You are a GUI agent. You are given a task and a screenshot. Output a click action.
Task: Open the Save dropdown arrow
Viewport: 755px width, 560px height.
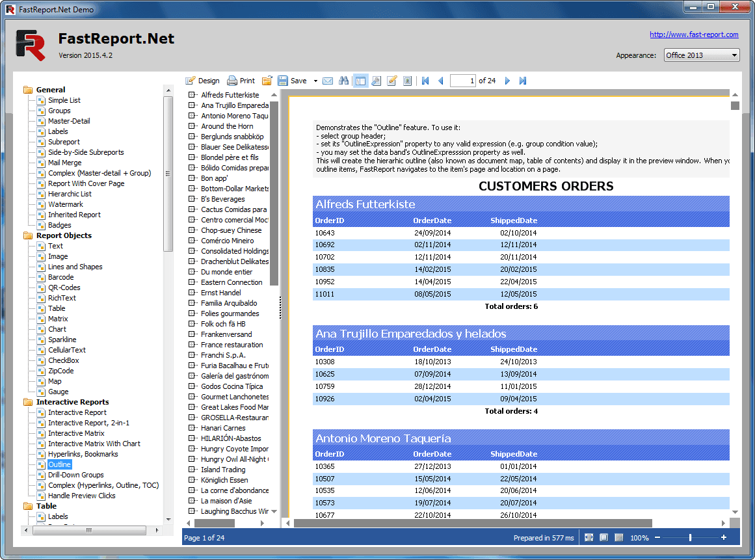click(315, 81)
